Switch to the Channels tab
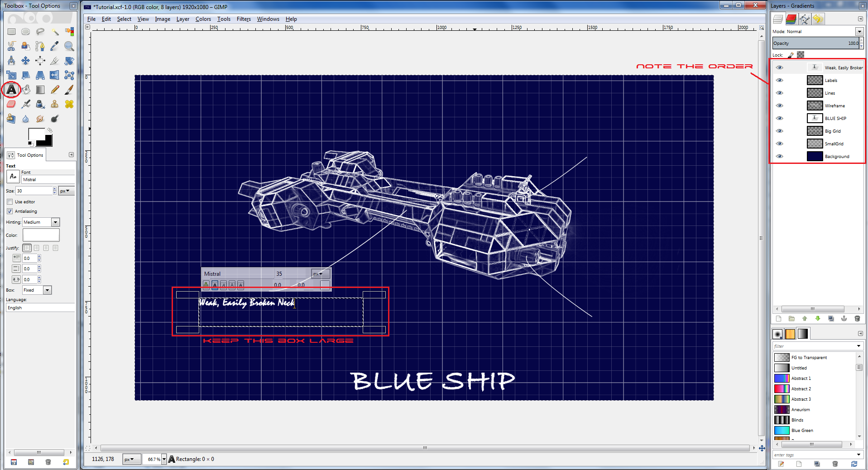The image size is (868, 470). tap(791, 19)
